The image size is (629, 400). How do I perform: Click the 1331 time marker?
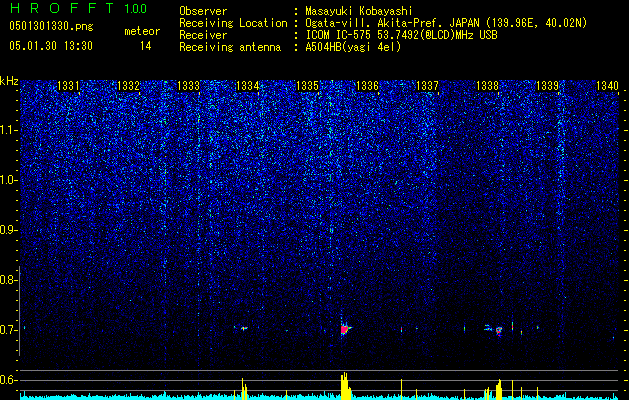coord(68,85)
